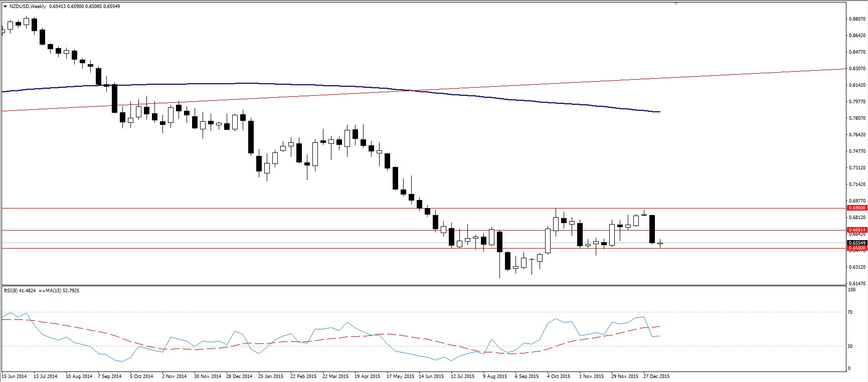Click the 0.73120 price axis value
The image size is (868, 382).
coord(857,168)
